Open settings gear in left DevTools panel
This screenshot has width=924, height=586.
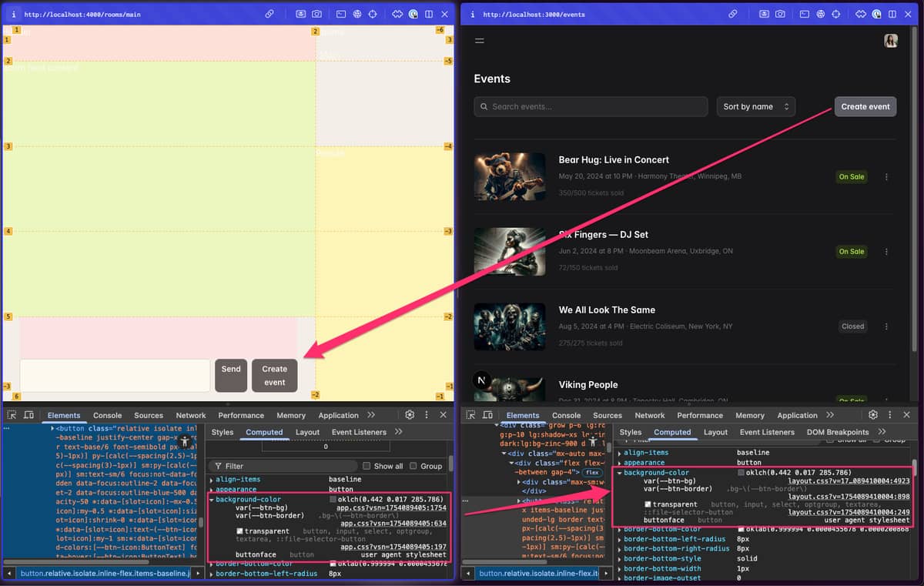tap(410, 415)
